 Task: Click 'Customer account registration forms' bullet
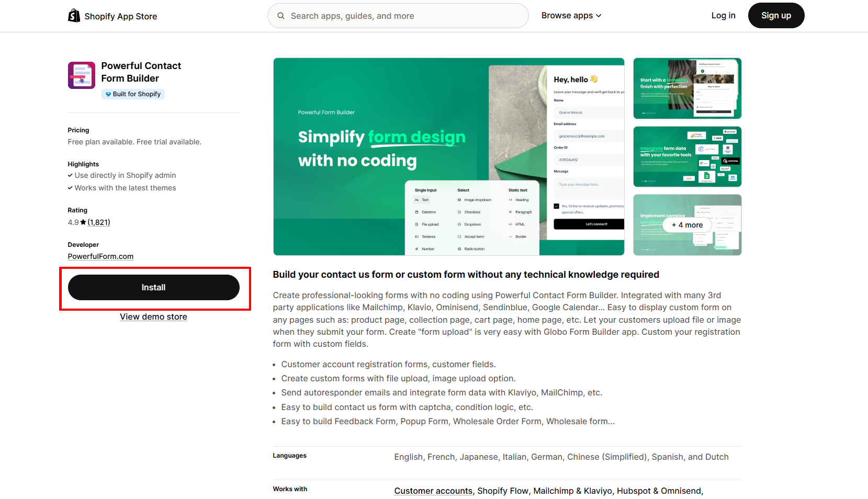coord(388,365)
